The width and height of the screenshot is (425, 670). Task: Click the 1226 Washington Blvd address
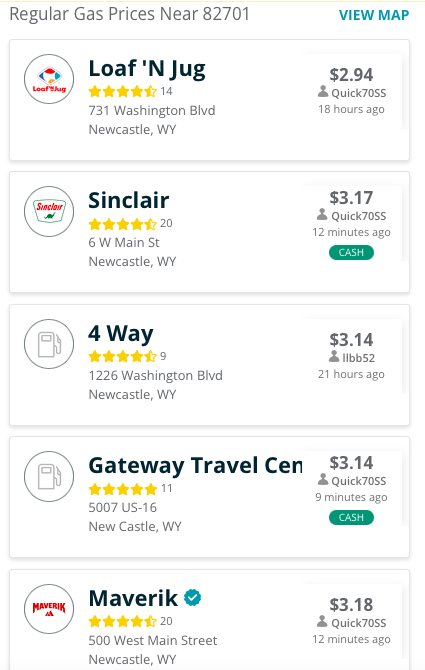[155, 376]
